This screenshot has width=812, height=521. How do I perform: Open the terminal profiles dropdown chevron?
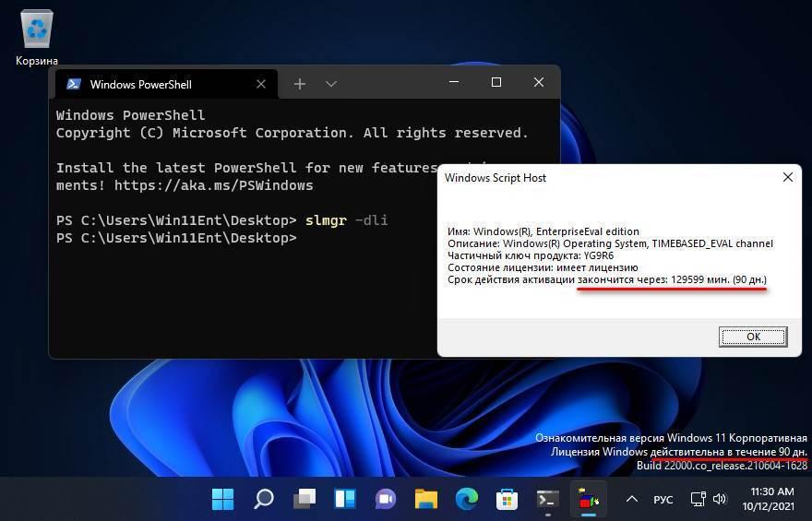(331, 84)
